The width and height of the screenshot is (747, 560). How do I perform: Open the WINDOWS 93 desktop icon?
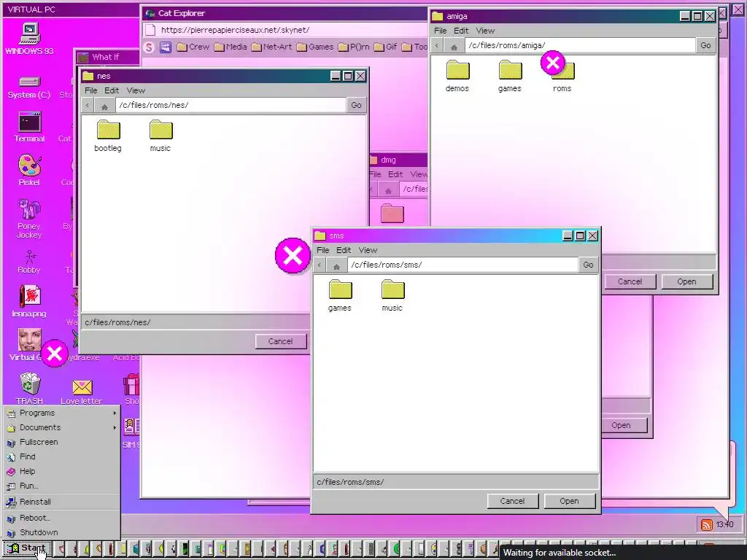pos(29,39)
